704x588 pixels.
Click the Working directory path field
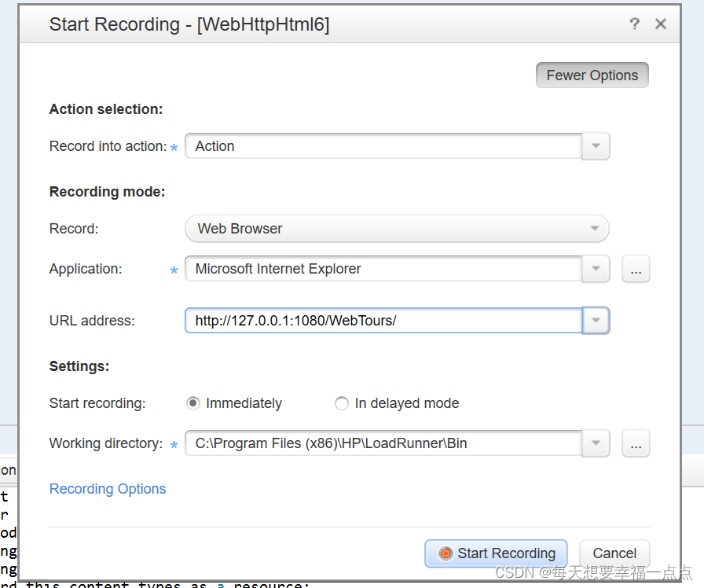pos(383,443)
